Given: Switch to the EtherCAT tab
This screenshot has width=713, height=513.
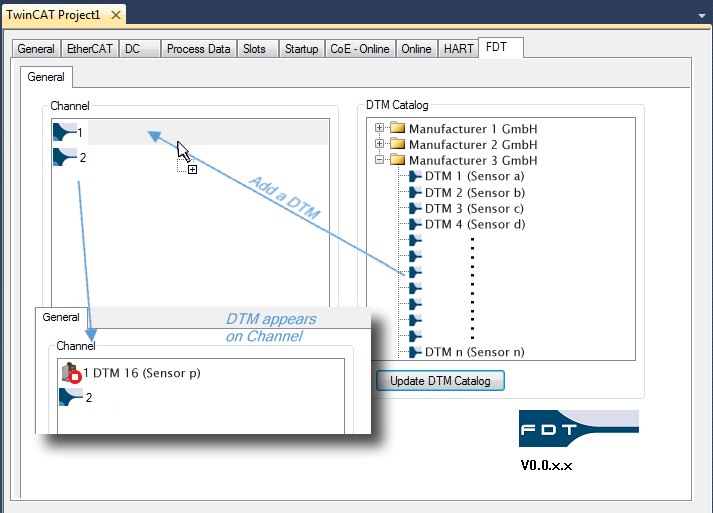Looking at the screenshot, I should (90, 49).
